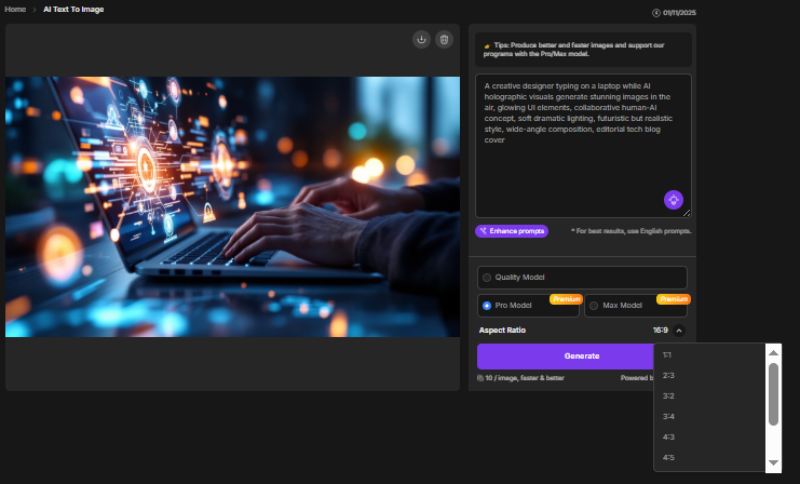Choose the Pro Model radio button
This screenshot has width=800, height=484.
(x=487, y=305)
